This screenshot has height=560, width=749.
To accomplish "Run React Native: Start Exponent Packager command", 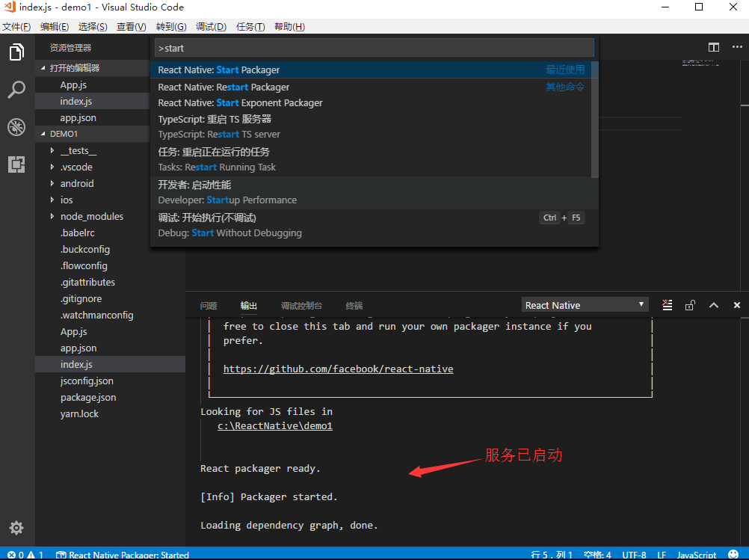I will 371,102.
